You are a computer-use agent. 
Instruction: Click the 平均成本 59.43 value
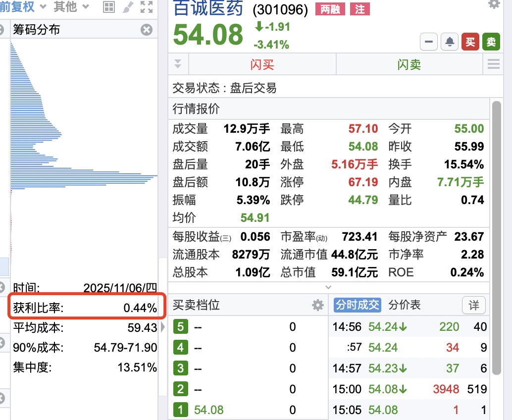coord(142,327)
